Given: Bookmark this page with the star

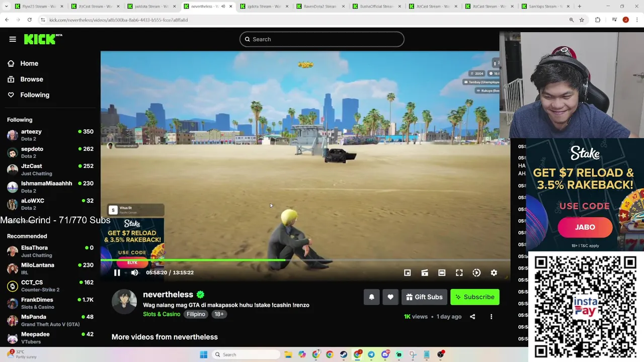Looking at the screenshot, I should [582, 20].
